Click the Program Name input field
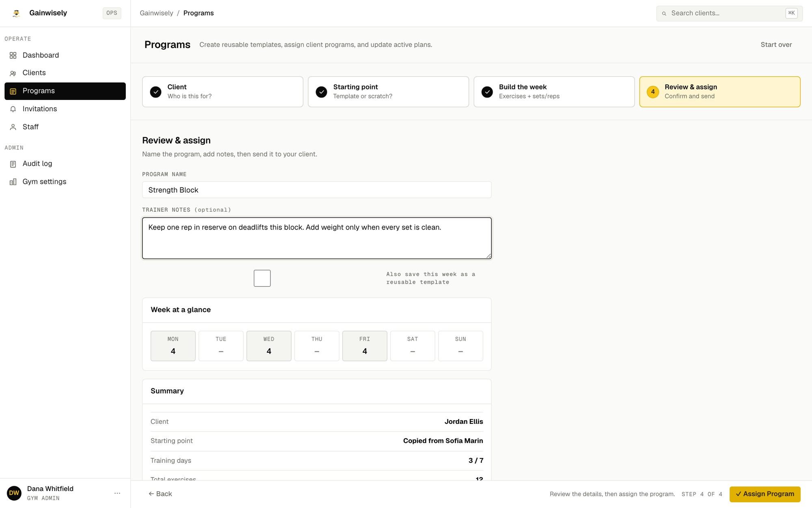Viewport: 812px width, 508px height. click(x=317, y=190)
